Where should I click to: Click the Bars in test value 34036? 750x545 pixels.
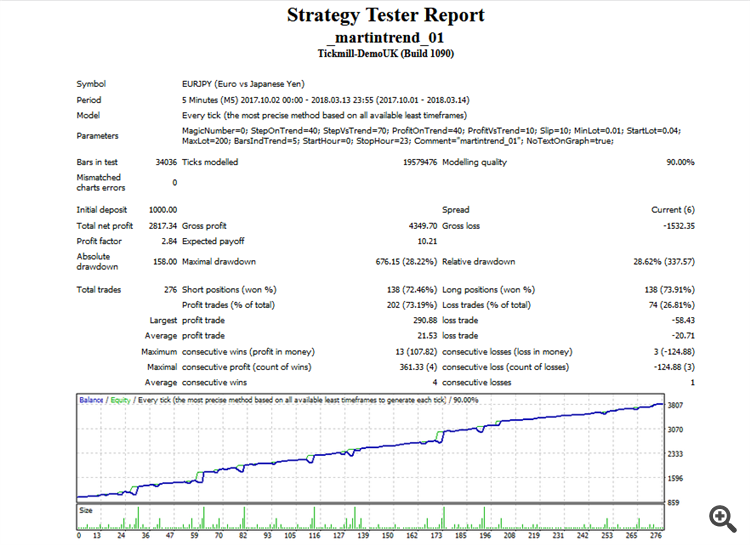pos(166,162)
